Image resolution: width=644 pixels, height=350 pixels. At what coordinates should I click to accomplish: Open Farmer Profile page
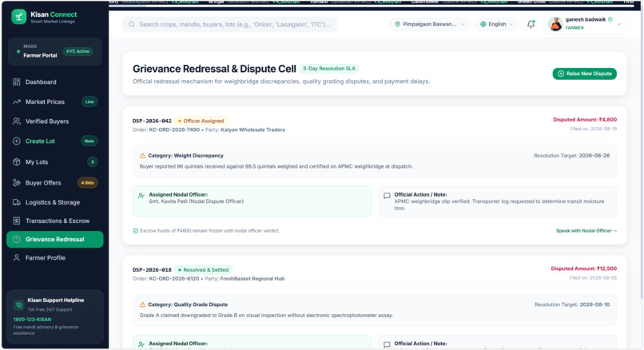[54, 257]
